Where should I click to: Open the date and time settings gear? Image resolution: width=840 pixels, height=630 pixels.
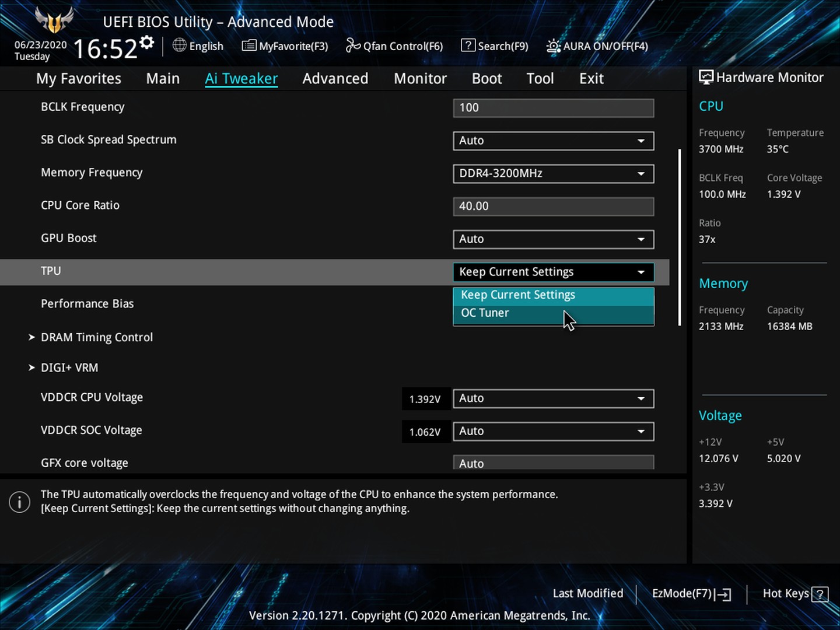point(147,42)
